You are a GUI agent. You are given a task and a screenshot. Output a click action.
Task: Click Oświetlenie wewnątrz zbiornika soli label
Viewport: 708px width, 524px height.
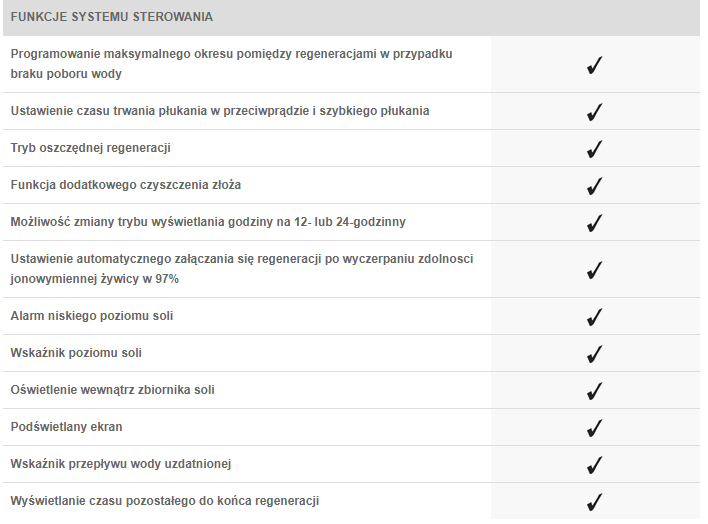(x=113, y=390)
